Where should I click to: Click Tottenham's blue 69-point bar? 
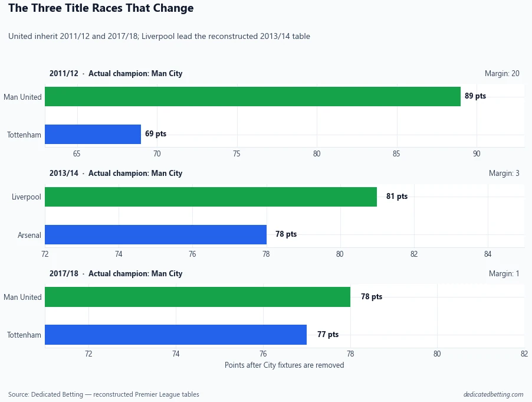93,134
